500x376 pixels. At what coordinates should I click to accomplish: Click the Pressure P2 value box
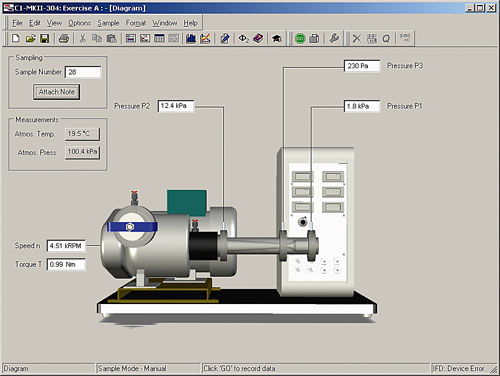[176, 106]
